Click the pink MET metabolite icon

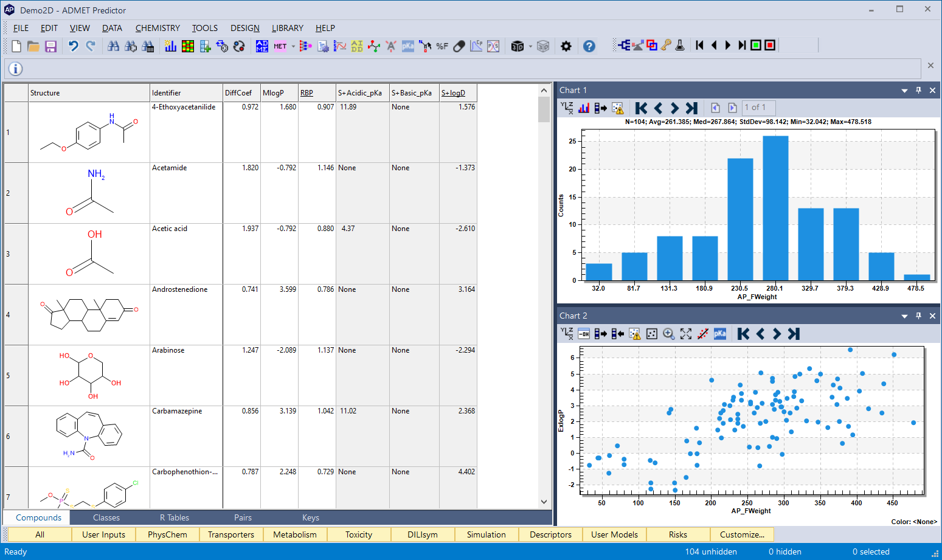(x=280, y=46)
